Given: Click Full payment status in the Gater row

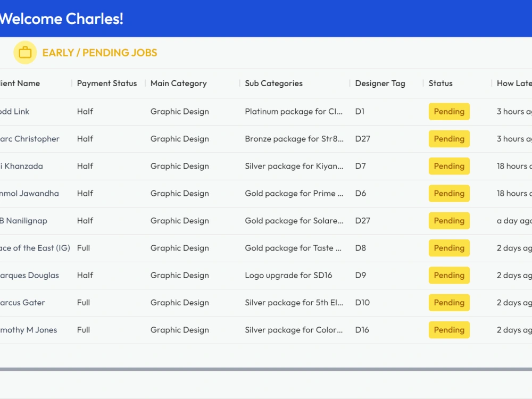Looking at the screenshot, I should (x=84, y=303).
